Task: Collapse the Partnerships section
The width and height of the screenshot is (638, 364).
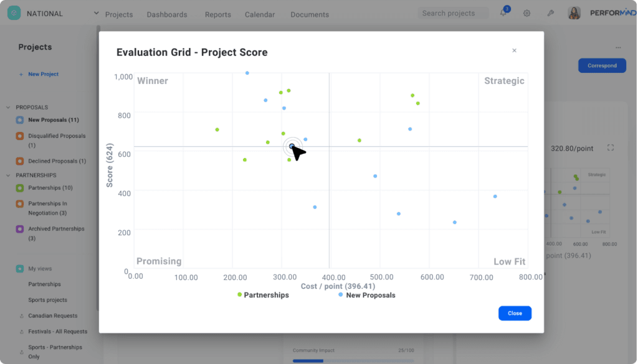Action: [8, 175]
